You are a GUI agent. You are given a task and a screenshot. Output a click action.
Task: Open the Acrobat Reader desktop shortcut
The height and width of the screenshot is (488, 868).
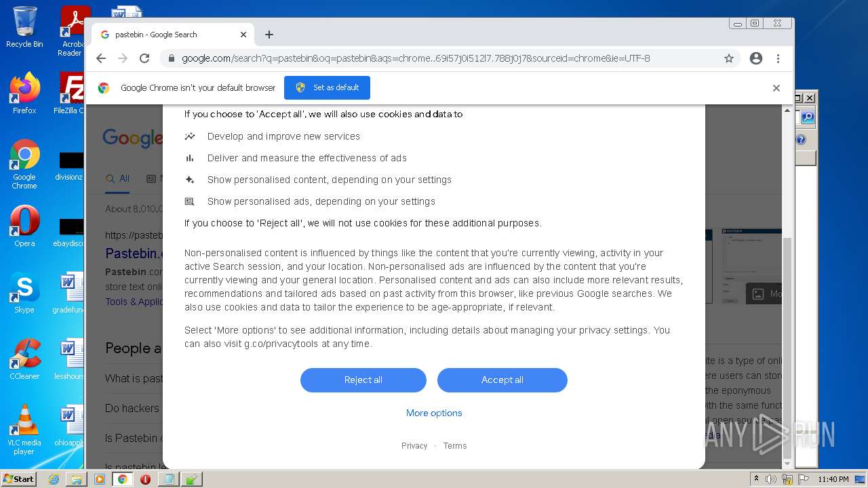pos(73,31)
